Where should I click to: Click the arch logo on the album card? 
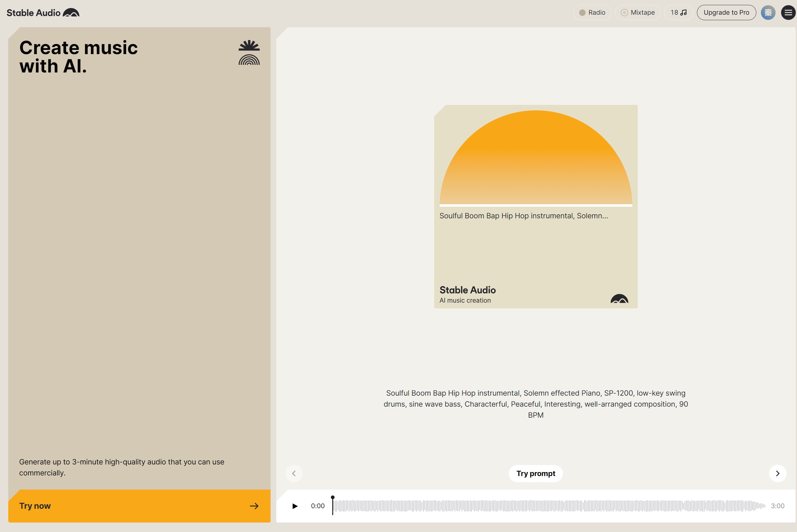[x=619, y=300]
